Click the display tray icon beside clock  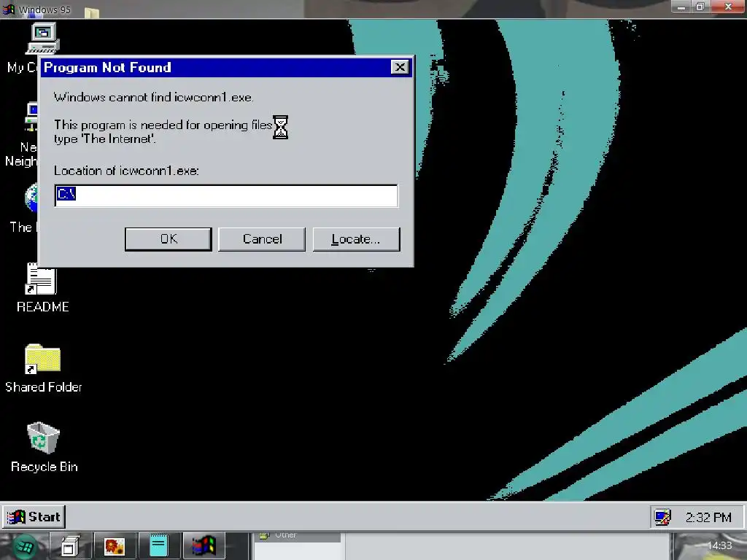coord(662,517)
